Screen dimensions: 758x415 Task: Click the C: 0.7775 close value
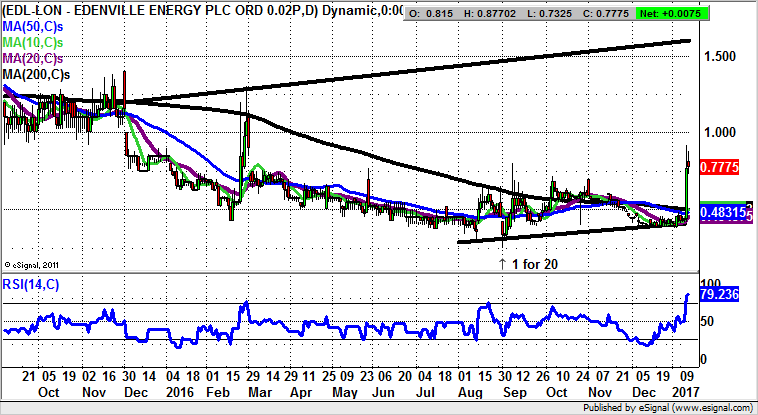click(652, 10)
